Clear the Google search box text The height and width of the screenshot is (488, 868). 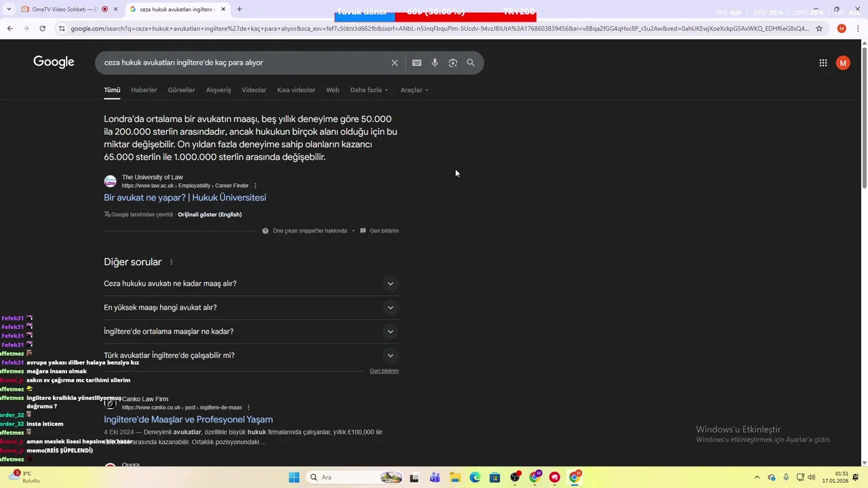[x=395, y=62]
